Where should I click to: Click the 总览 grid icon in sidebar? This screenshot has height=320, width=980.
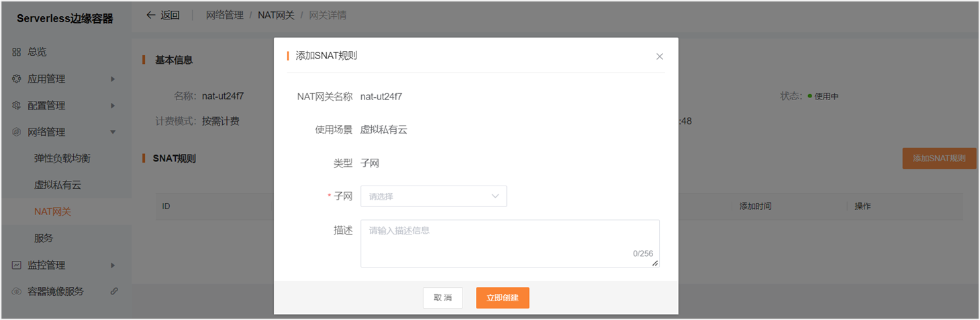click(x=17, y=52)
